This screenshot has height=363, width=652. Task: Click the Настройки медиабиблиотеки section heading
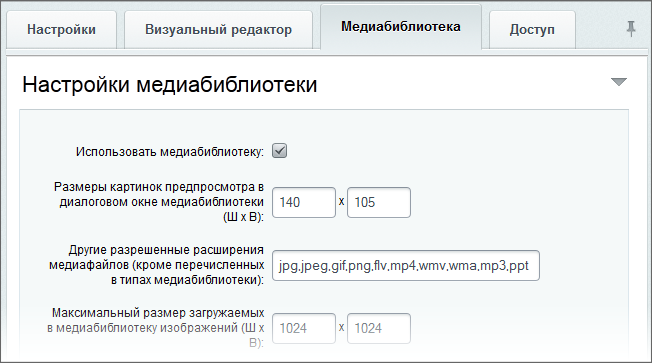(x=170, y=84)
